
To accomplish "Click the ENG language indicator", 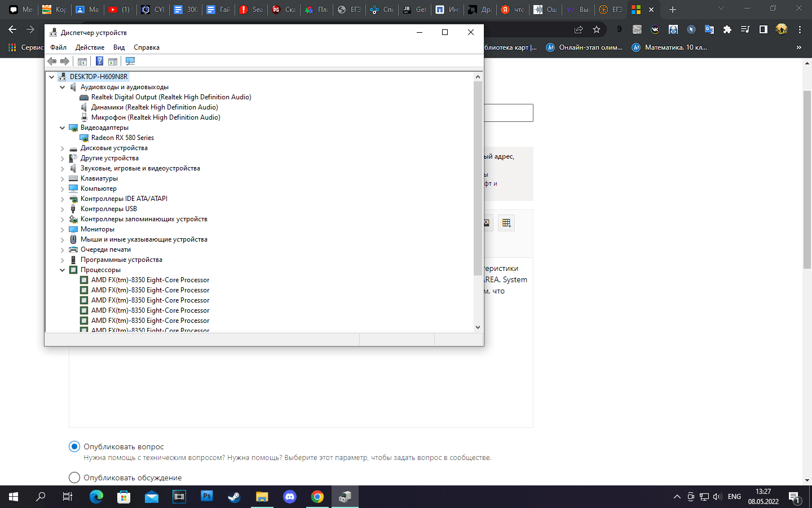I will click(x=734, y=497).
